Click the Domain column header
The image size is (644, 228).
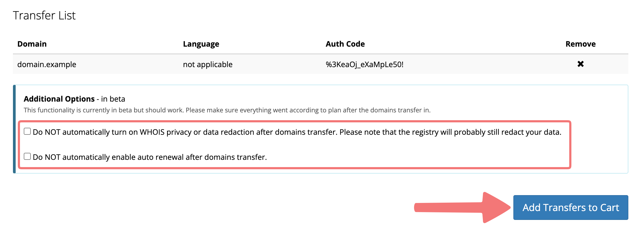(32, 44)
